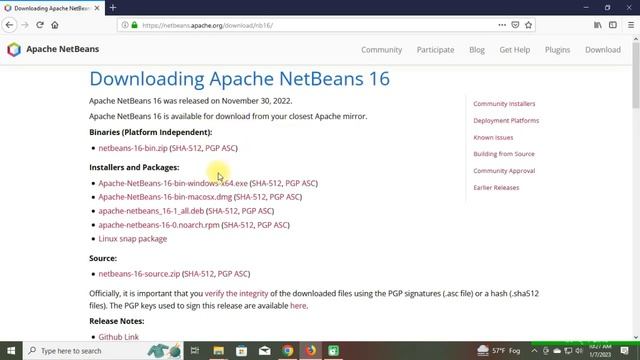The image size is (640, 360).
Task: Open the Linux snap package link
Action: 133,239
